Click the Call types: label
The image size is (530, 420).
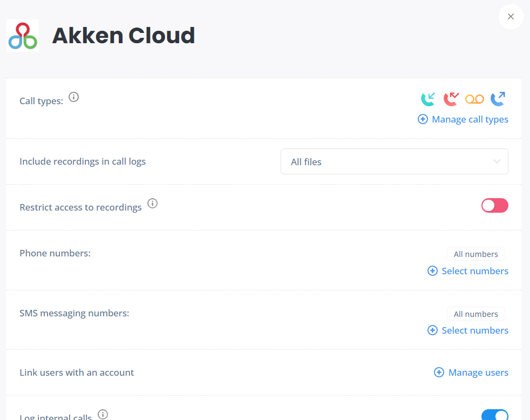pos(41,101)
